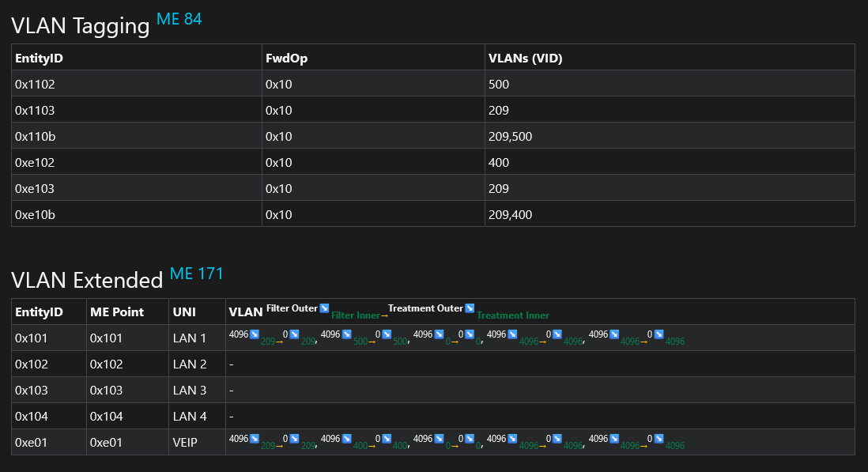Select the LAN 2 UNI cell
Viewport: 868px width, 472px height.
click(197, 364)
